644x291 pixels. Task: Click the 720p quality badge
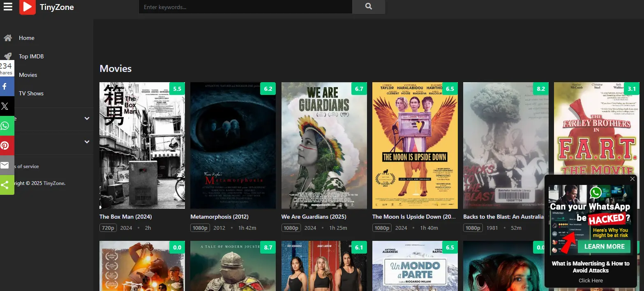[108, 228]
